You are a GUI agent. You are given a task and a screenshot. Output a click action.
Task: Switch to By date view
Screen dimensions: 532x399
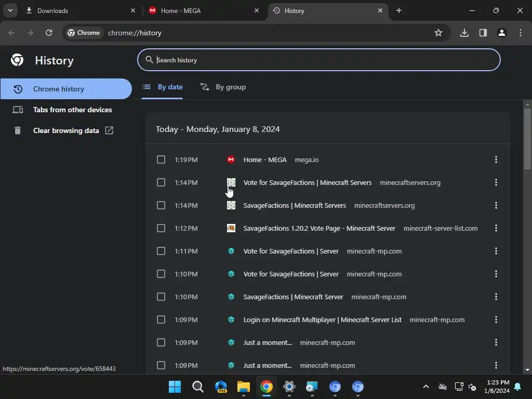[162, 87]
